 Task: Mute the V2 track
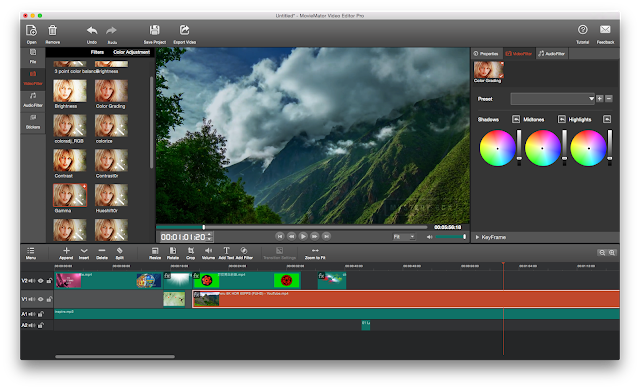click(32, 281)
